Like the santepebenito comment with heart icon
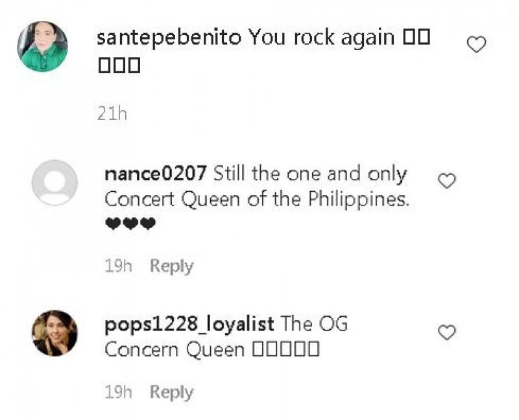The width and height of the screenshot is (519, 420). click(x=477, y=45)
